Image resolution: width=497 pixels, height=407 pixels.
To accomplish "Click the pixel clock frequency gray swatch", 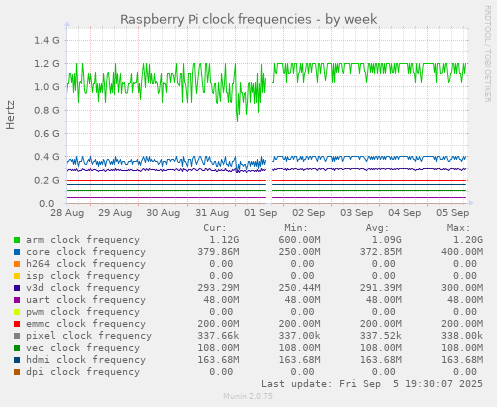I will pos(17,336).
